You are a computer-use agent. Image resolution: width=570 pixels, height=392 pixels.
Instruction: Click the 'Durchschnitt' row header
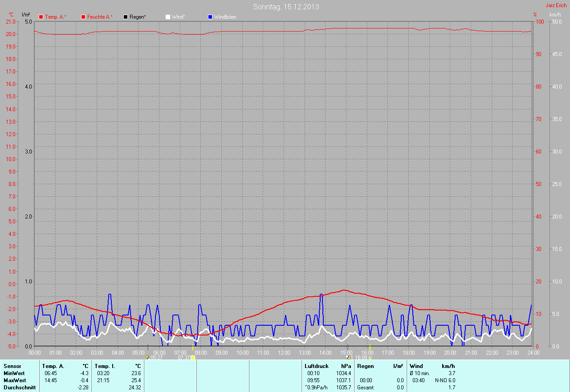tap(20, 388)
